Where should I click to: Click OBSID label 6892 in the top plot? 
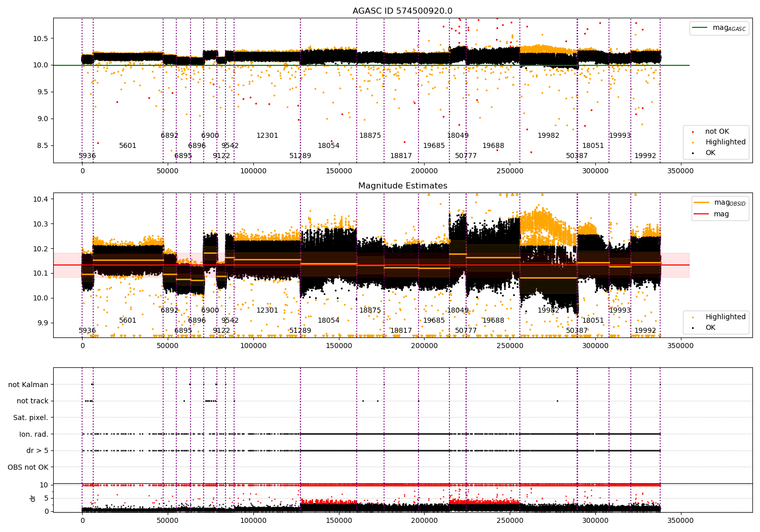170,136
